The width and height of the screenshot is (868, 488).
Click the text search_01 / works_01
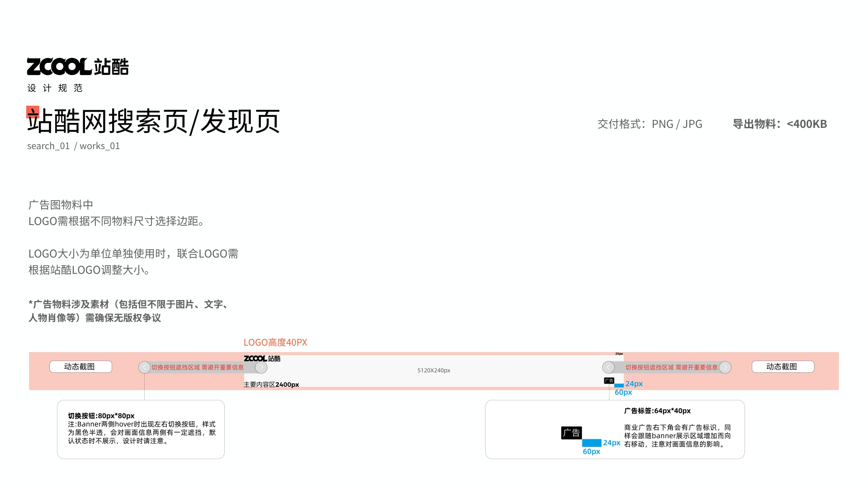[x=73, y=146]
